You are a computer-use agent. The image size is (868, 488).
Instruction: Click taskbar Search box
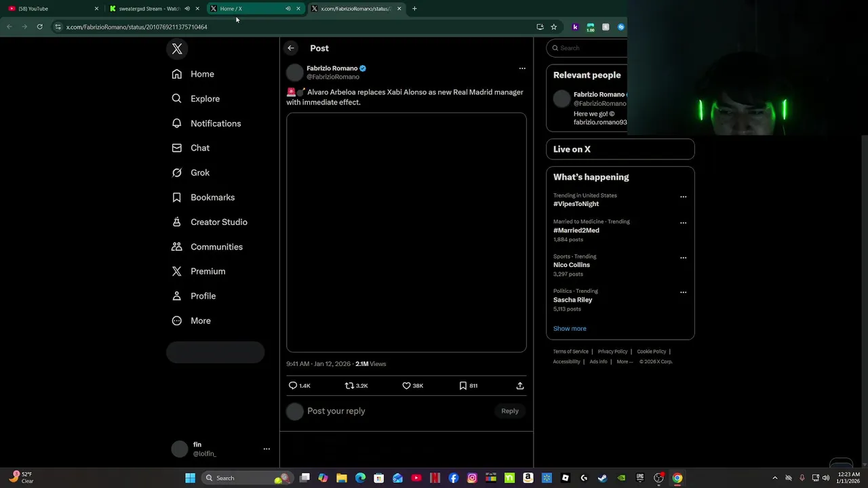pos(247,478)
